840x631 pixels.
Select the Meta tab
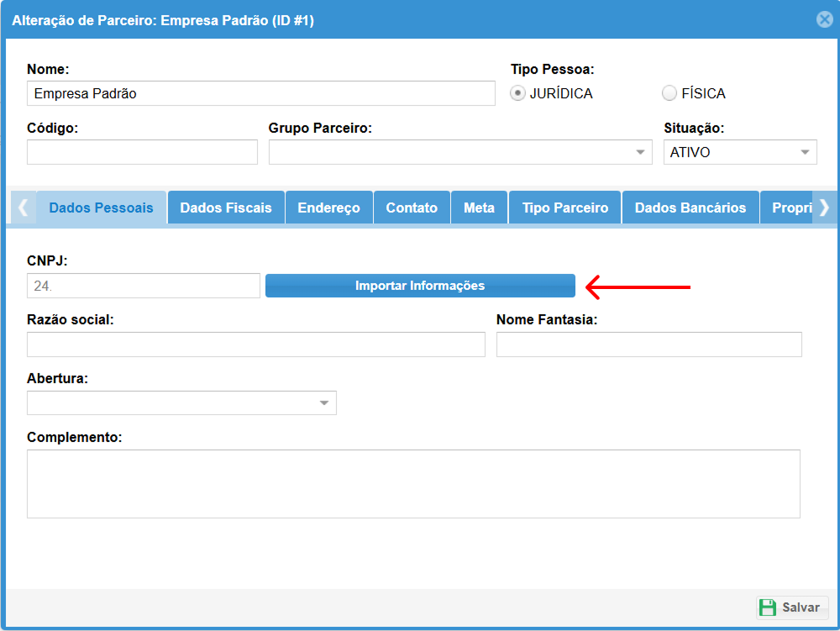(x=479, y=208)
